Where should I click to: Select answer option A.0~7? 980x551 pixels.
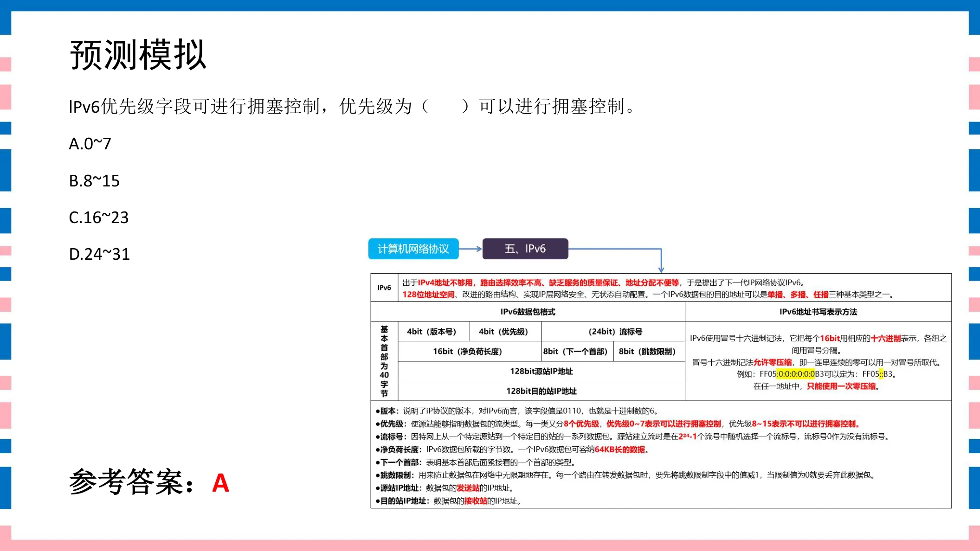pos(90,144)
